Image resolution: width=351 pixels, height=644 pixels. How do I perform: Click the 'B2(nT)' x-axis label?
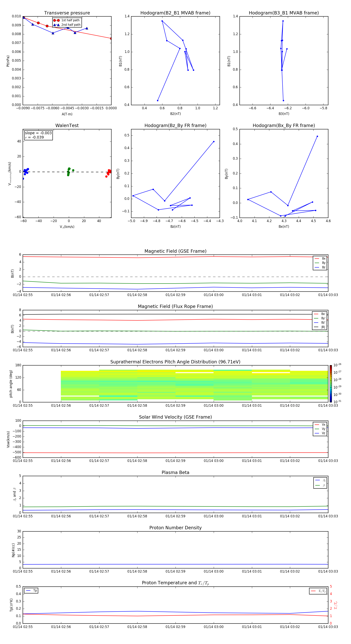[175, 114]
